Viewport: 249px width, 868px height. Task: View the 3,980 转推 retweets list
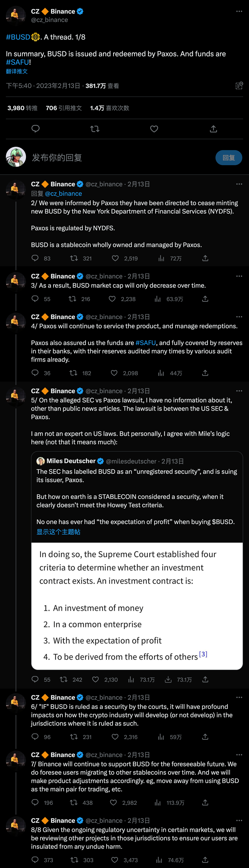pyautogui.click(x=22, y=108)
